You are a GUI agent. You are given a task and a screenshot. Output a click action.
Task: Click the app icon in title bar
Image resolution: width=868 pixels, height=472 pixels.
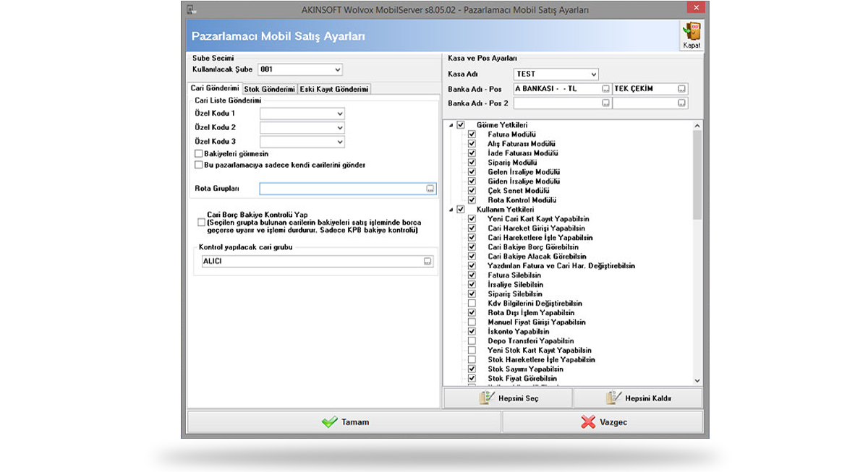(x=191, y=10)
